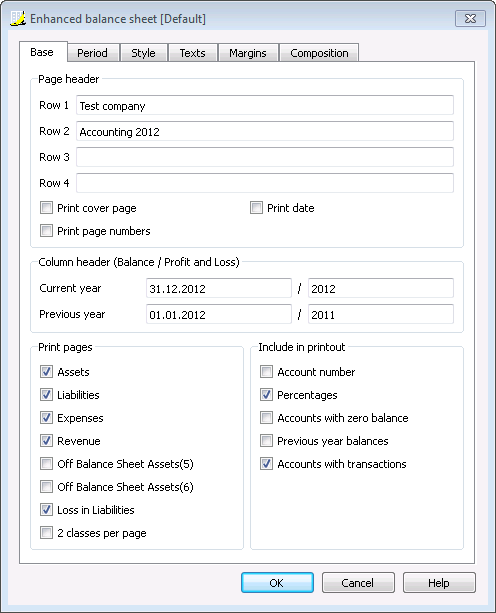The image size is (496, 613).
Task: Focus the empty Row 4 header field
Action: tap(265, 183)
